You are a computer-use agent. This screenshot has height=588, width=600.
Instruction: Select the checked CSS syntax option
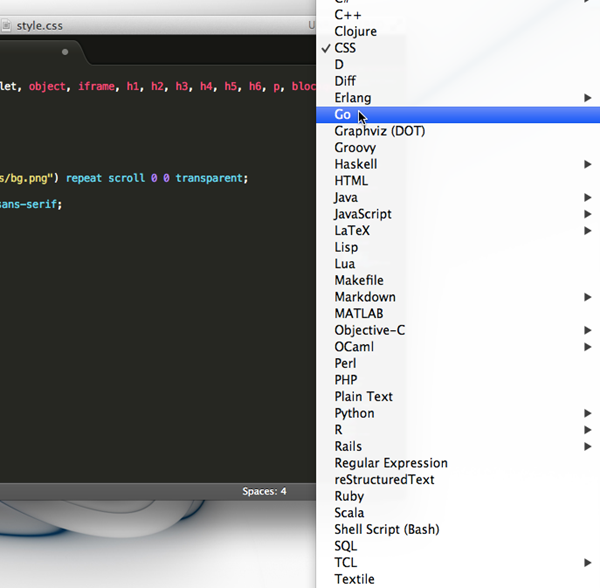(345, 48)
